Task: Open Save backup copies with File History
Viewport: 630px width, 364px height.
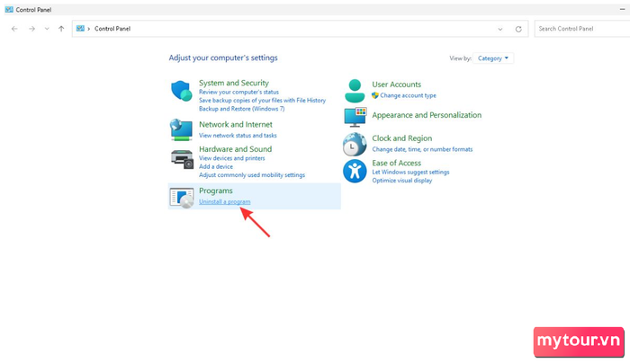Action: click(x=262, y=101)
